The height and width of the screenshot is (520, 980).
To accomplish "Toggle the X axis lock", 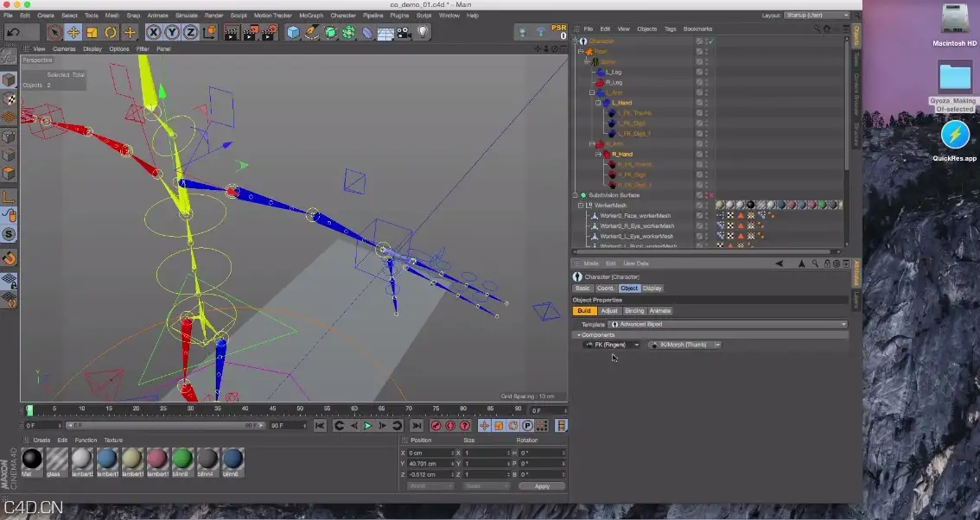I will coord(153,32).
